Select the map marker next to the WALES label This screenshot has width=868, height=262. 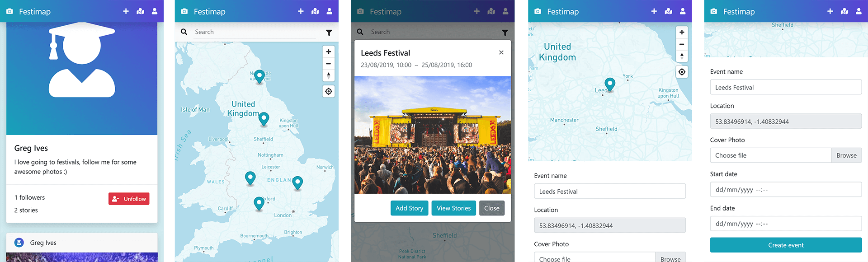(x=250, y=178)
